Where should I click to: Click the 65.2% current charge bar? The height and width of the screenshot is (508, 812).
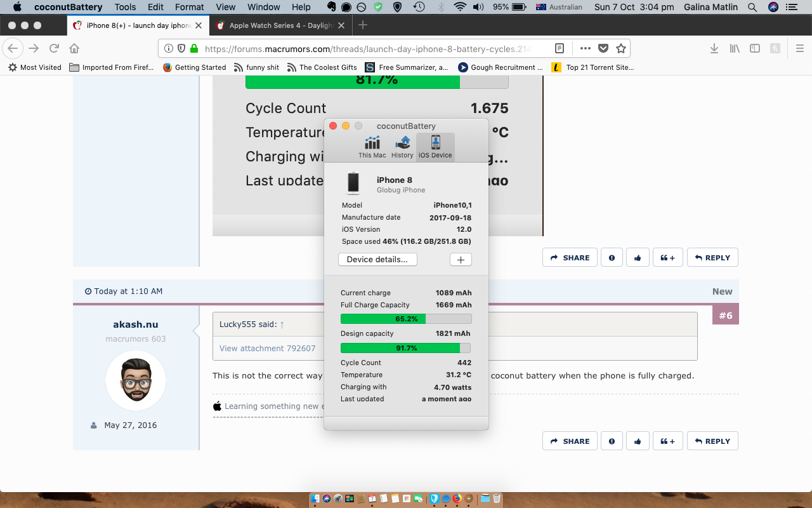[x=406, y=319]
